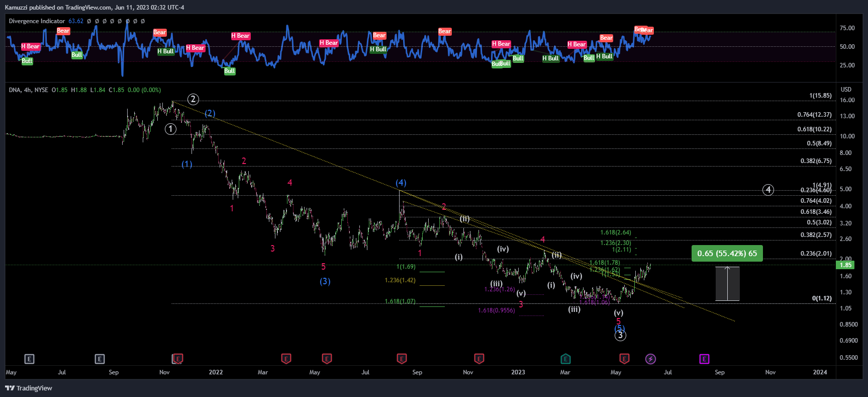Click the blue (2) wave label
Image resolution: width=868 pixels, height=397 pixels.
coord(210,113)
